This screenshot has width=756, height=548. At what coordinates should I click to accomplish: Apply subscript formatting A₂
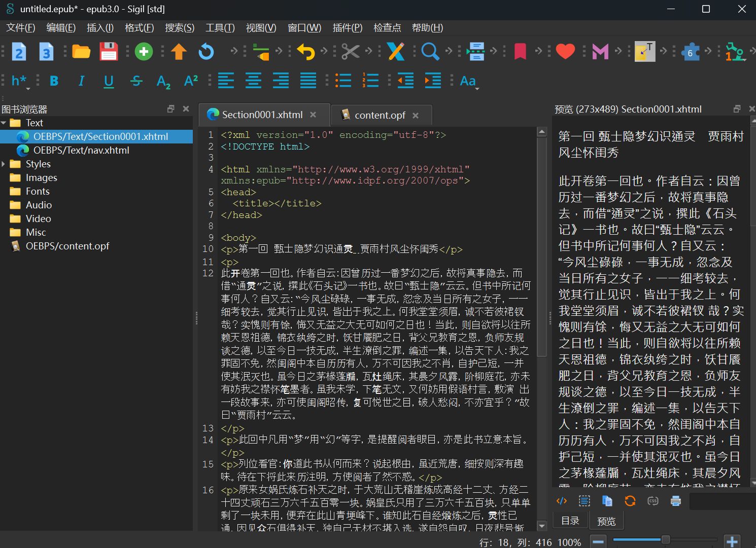tap(163, 81)
